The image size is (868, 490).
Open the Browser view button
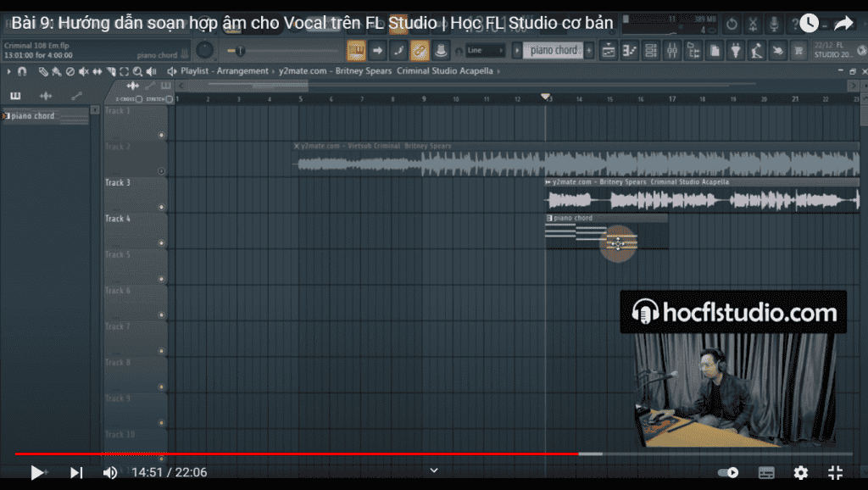693,51
